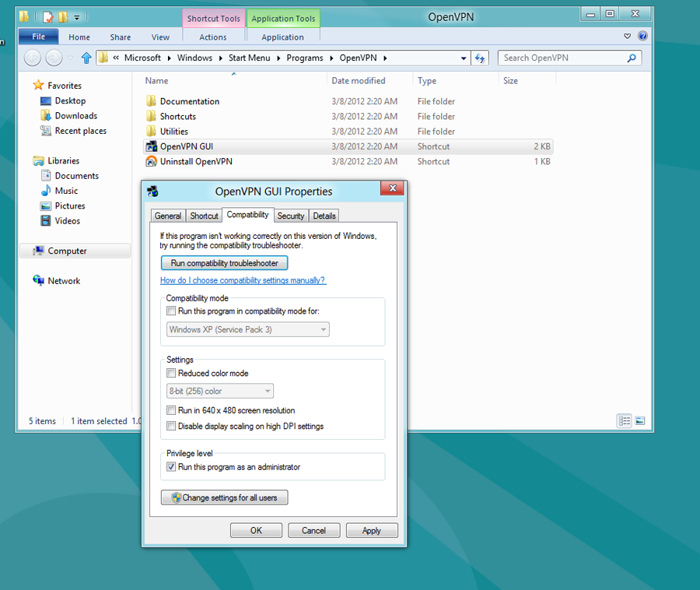Select the Documentation folder icon
700x590 pixels.
click(152, 101)
